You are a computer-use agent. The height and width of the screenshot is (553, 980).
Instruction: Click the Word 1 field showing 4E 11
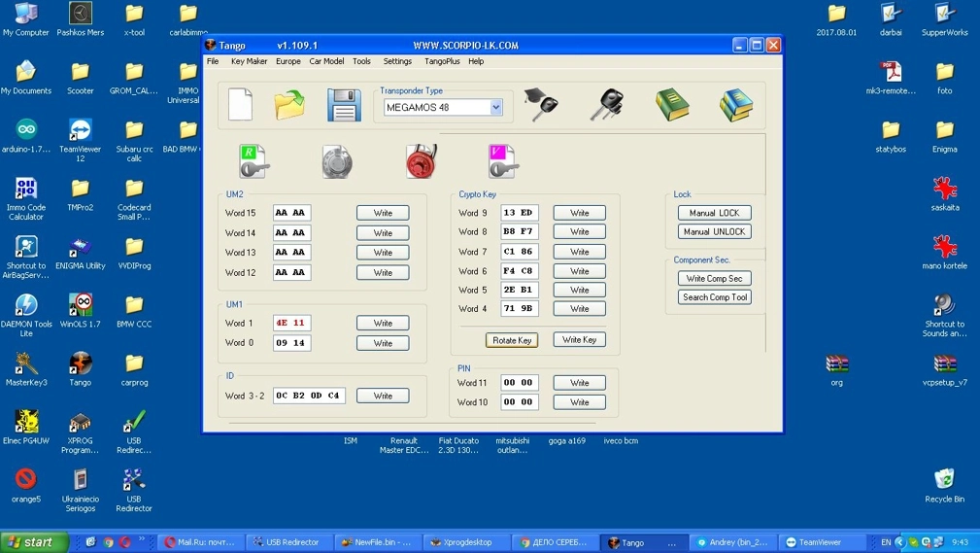click(x=292, y=323)
